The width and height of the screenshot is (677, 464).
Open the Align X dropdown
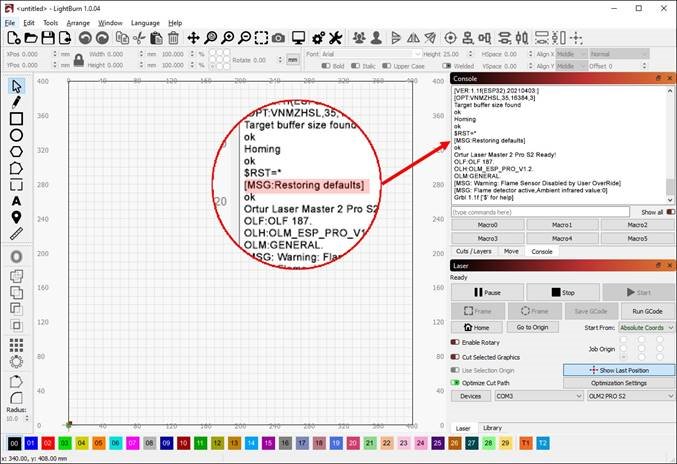571,54
